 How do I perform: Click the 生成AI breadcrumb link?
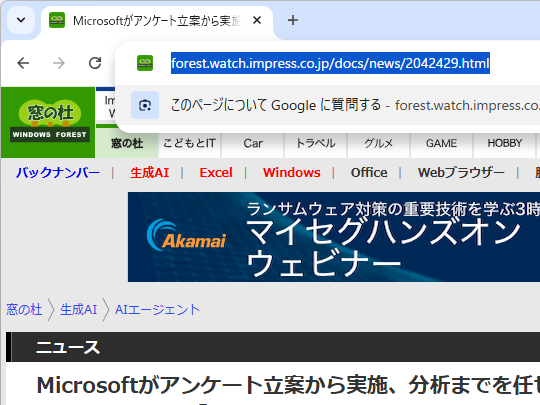tap(79, 309)
